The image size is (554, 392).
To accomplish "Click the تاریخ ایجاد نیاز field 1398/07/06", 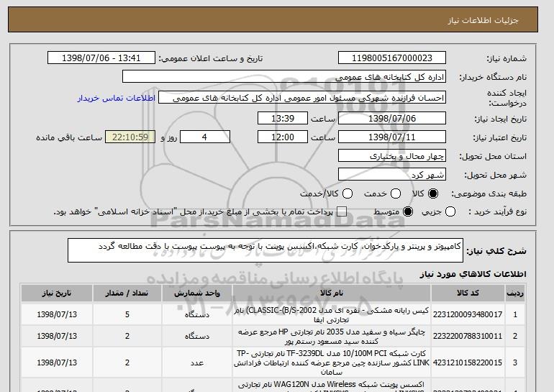I will tap(392, 118).
